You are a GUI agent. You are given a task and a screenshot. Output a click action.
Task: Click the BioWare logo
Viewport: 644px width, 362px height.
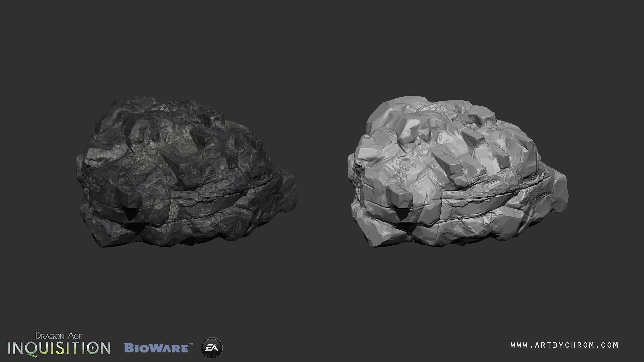click(x=158, y=348)
